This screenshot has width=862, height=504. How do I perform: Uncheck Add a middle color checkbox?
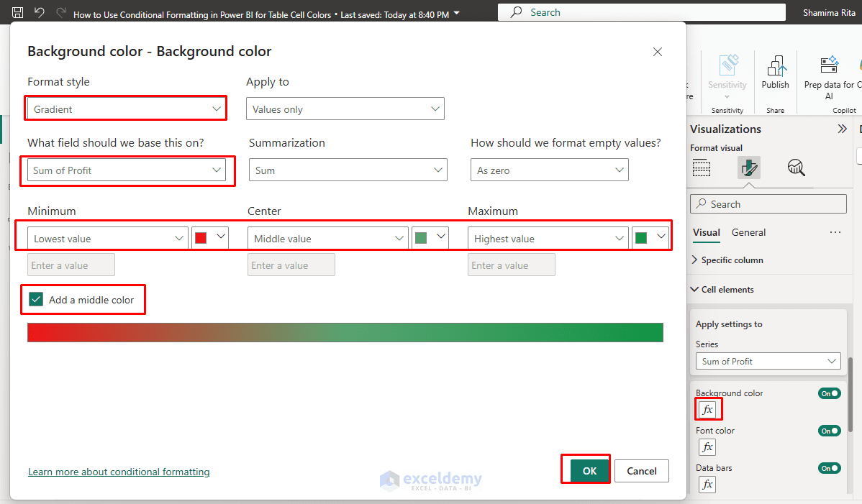[36, 299]
